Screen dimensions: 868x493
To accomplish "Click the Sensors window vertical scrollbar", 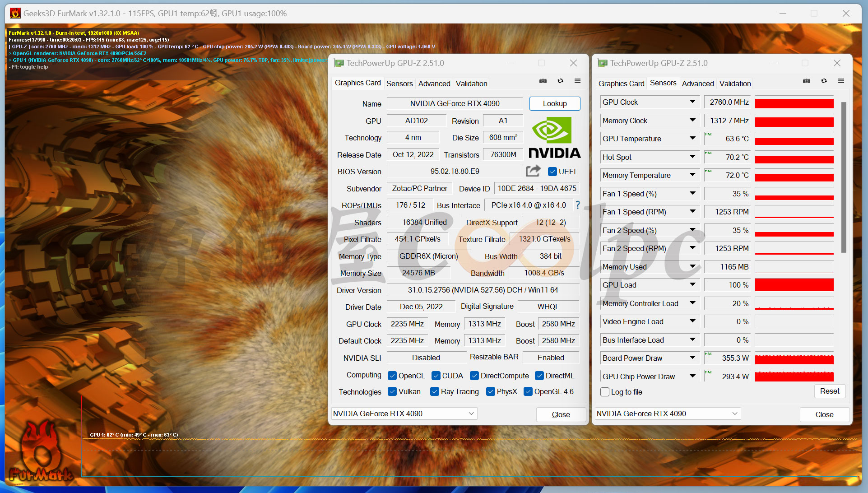I will [844, 177].
